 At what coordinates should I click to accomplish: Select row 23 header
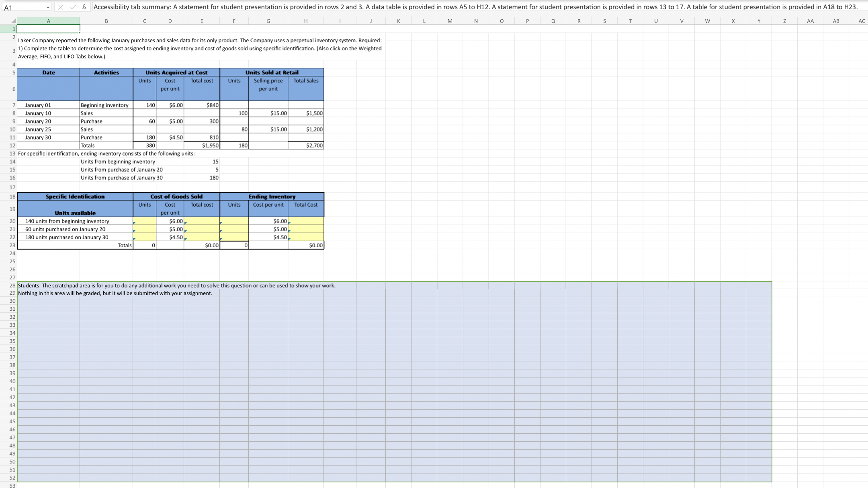pyautogui.click(x=12, y=245)
